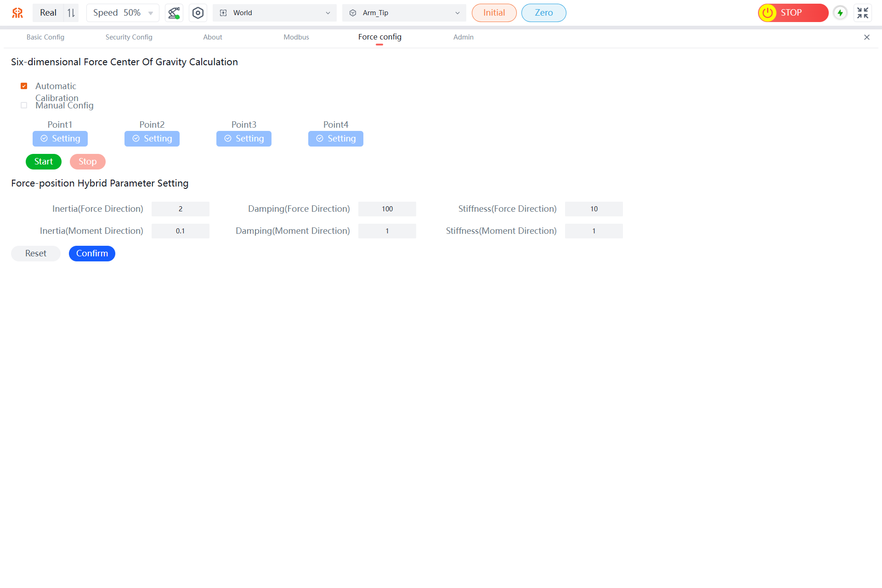Check the Manual Config checkbox
Viewport: 882px width, 588px height.
tap(24, 105)
